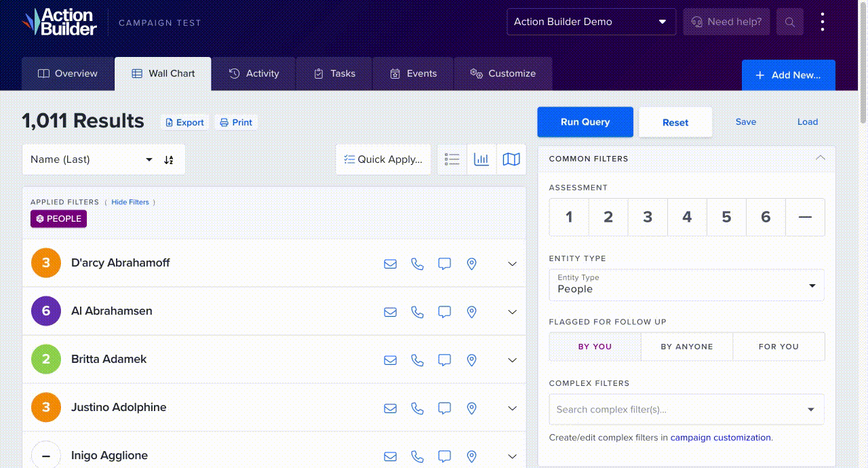Open the chat note icon for Al Abrahamsen
Image resolution: width=868 pixels, height=468 pixels.
point(444,312)
